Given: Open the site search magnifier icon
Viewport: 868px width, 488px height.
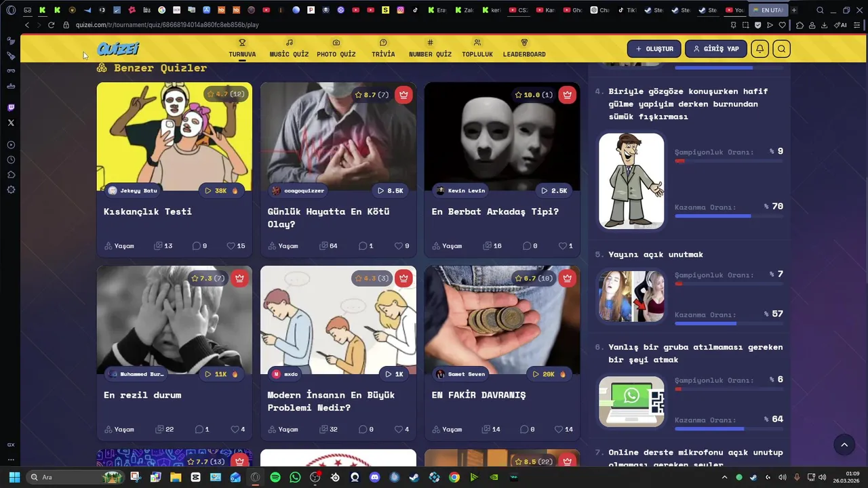Looking at the screenshot, I should point(781,49).
